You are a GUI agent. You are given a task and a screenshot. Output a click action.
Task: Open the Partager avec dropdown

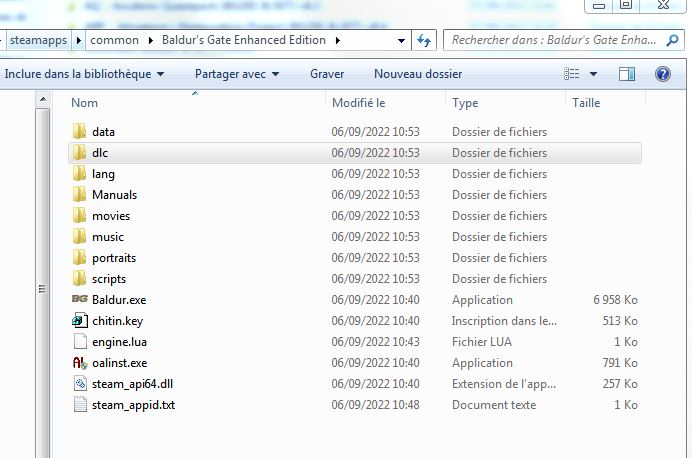tap(237, 74)
